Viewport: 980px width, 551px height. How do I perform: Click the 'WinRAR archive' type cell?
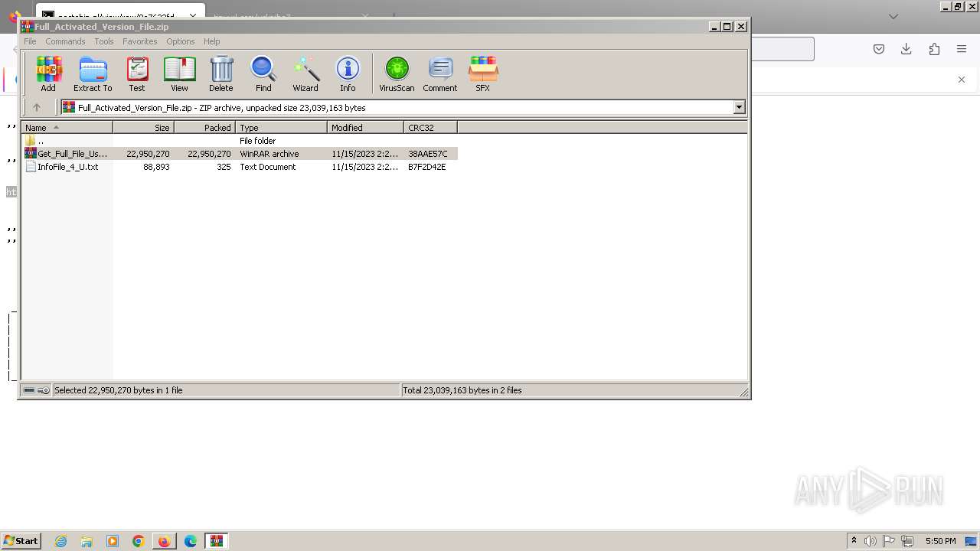(269, 154)
